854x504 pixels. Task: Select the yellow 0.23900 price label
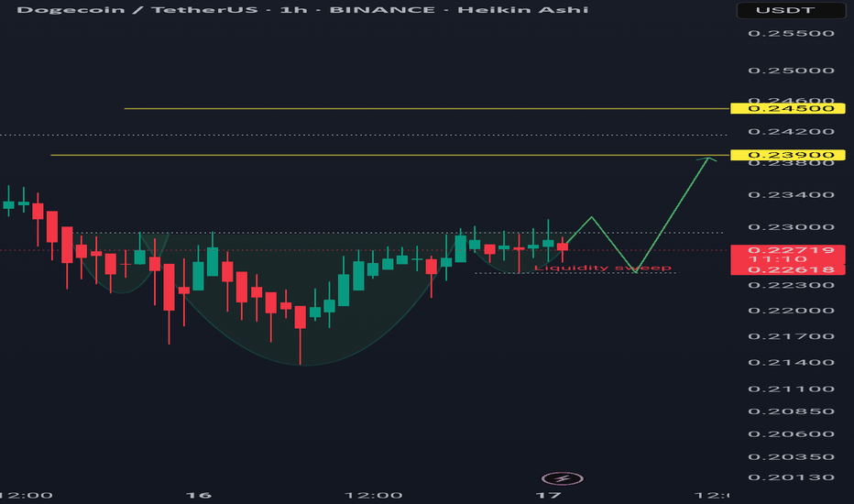787,155
